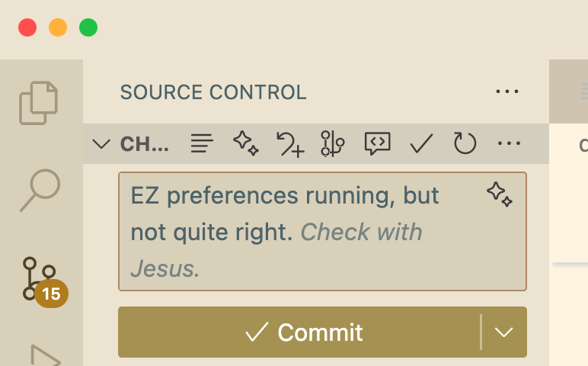Click the sparkle icon inside the message box
This screenshot has height=366, width=588.
pos(499,194)
